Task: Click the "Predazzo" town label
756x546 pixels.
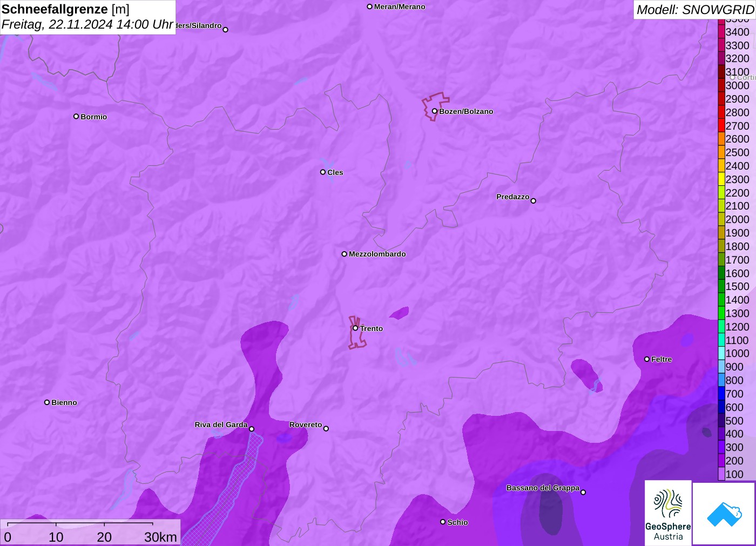Action: pos(512,197)
